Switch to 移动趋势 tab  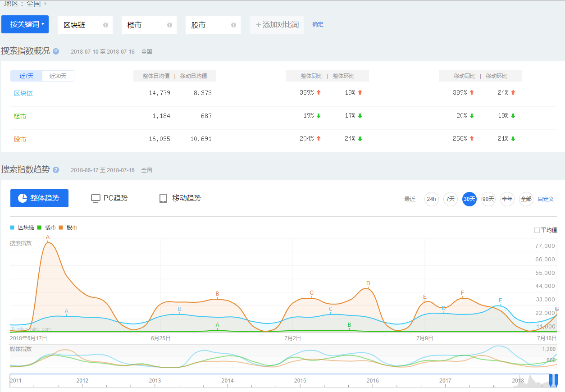click(180, 198)
